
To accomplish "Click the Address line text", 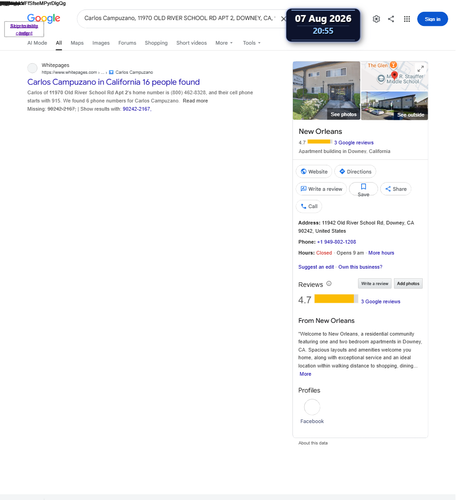I will coord(356,227).
